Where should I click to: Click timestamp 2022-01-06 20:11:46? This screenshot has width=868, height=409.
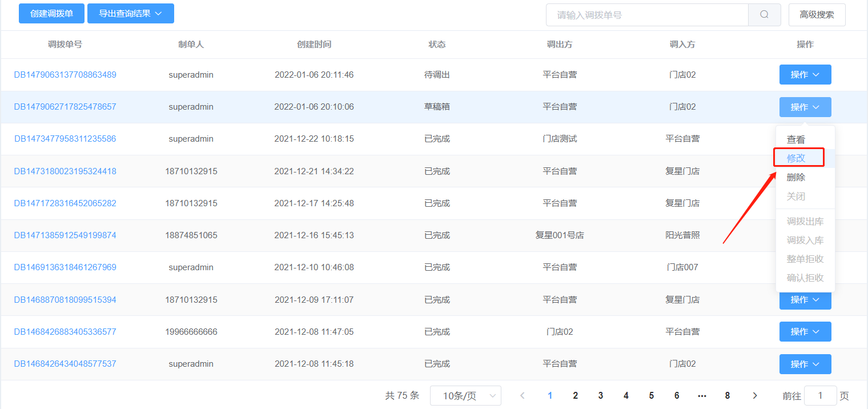pyautogui.click(x=314, y=75)
